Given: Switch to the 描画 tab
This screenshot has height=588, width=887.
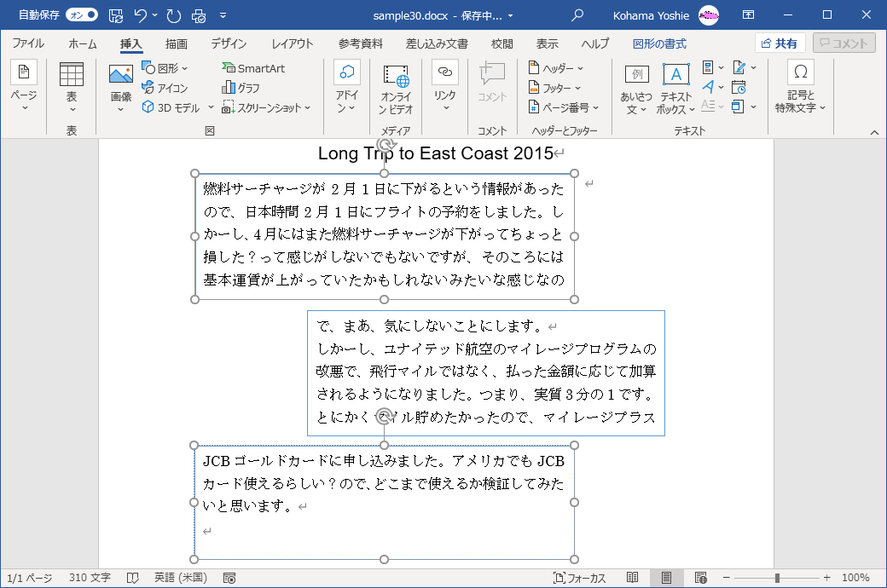Looking at the screenshot, I should point(177,43).
